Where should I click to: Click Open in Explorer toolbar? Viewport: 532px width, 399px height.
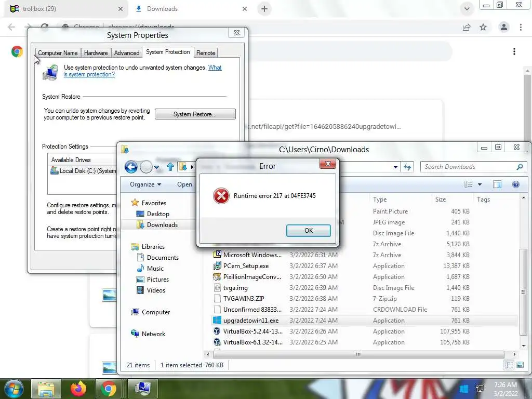[x=184, y=184]
